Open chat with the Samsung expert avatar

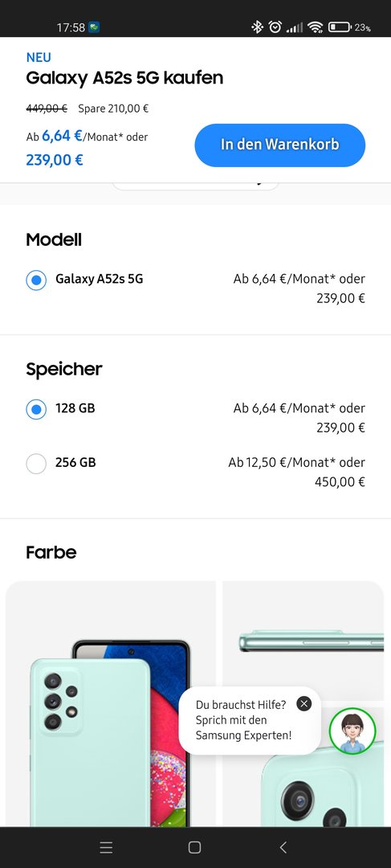[352, 731]
